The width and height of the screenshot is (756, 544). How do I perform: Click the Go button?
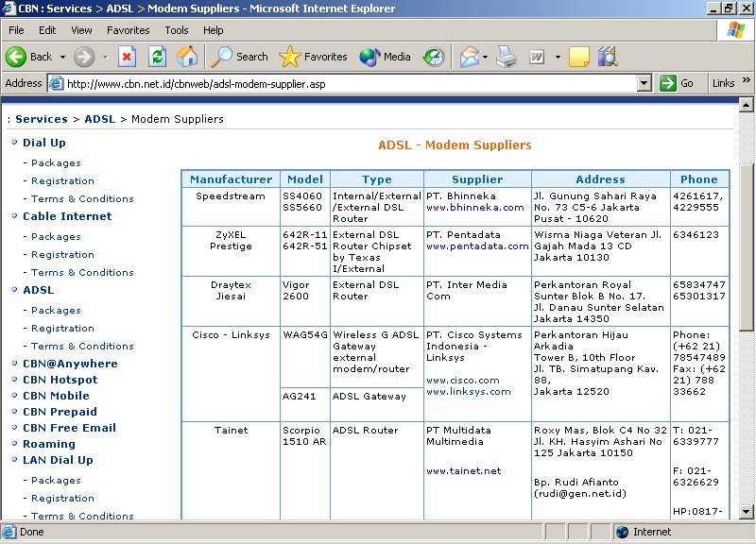[x=678, y=83]
